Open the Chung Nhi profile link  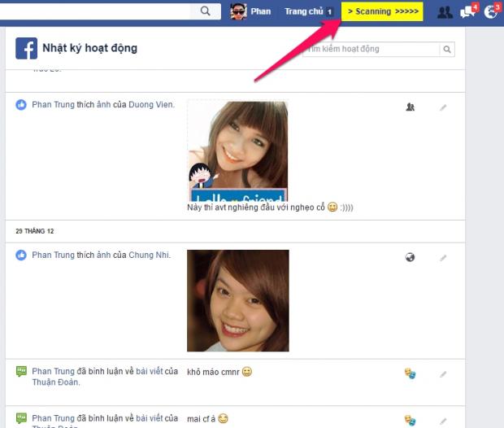(149, 255)
